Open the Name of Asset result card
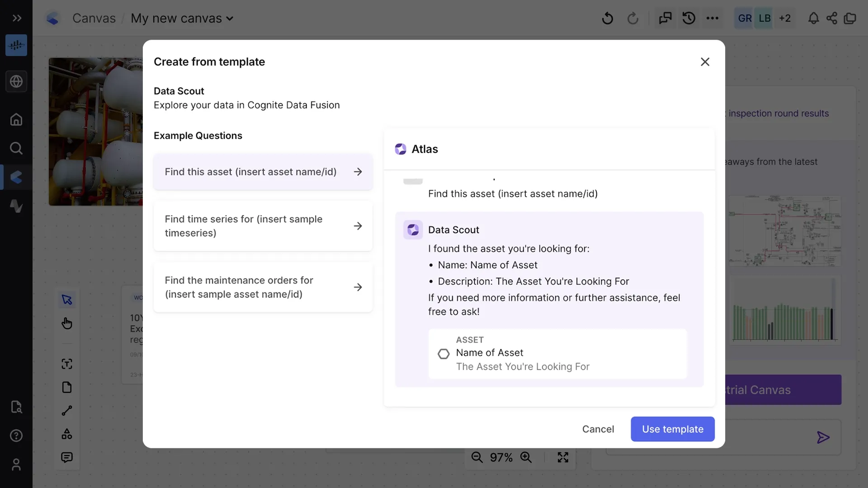 pyautogui.click(x=557, y=354)
